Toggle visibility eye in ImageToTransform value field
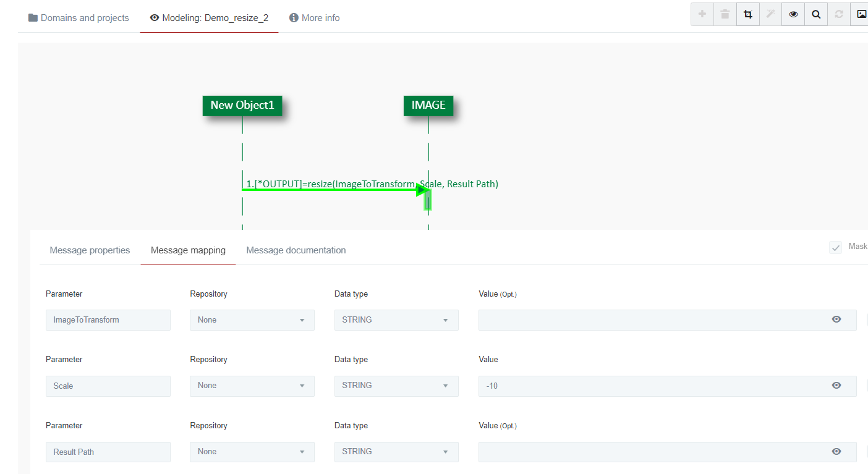This screenshot has width=868, height=474. (x=836, y=320)
